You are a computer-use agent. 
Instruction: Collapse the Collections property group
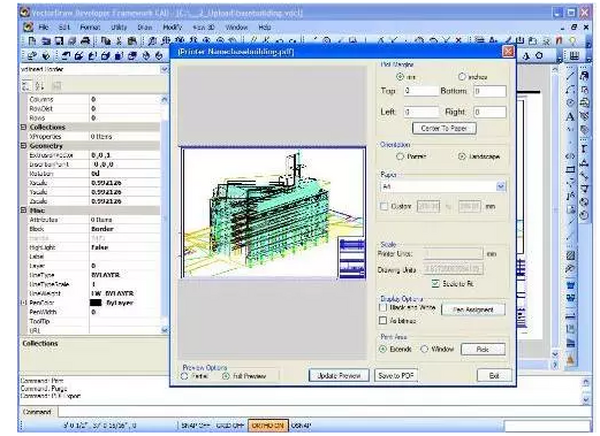(x=23, y=127)
